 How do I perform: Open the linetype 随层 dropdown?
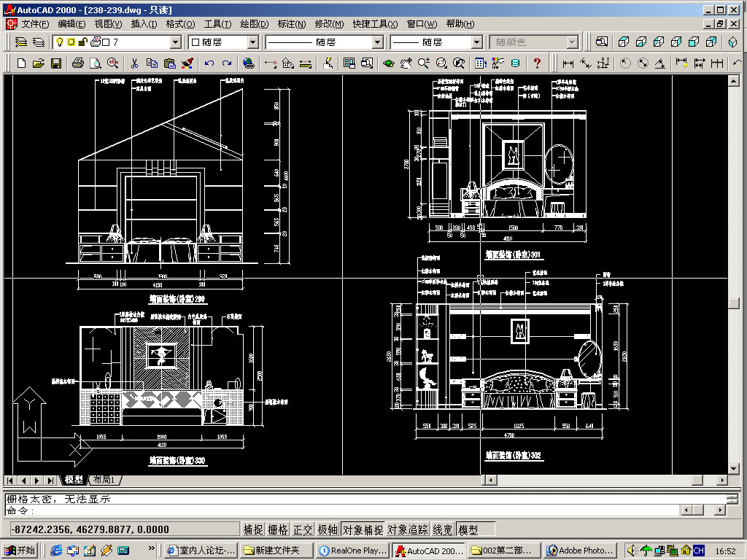(377, 42)
